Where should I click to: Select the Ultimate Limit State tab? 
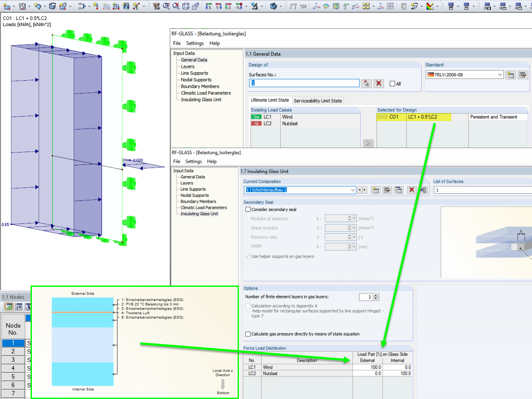click(270, 100)
